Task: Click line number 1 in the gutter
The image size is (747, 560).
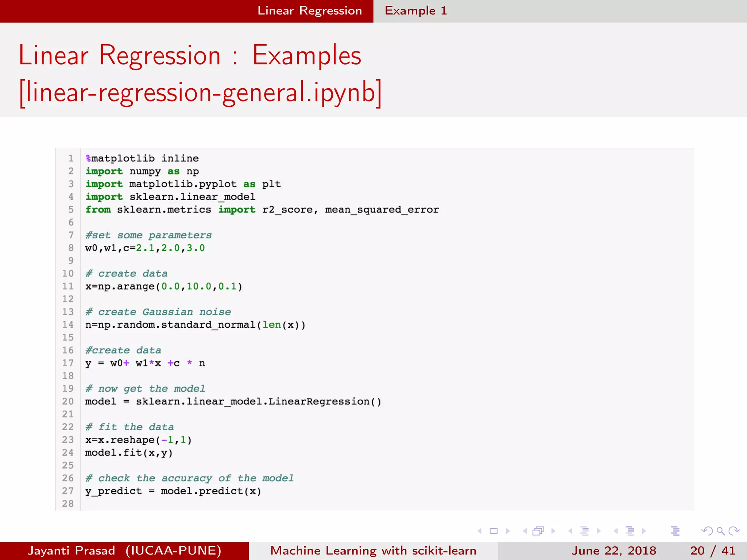Action: 71,159
